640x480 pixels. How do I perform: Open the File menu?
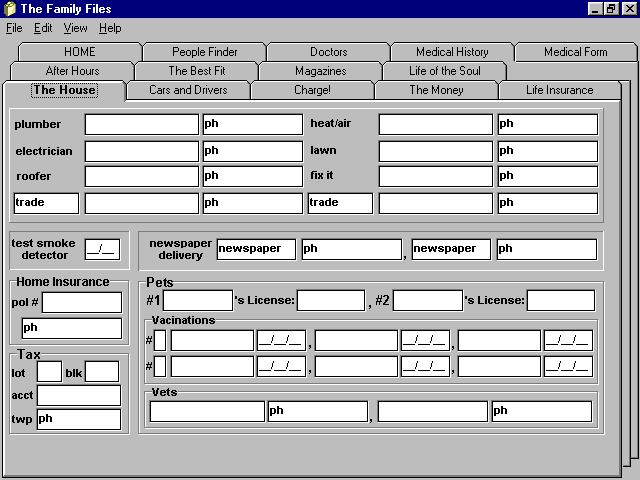[14, 28]
